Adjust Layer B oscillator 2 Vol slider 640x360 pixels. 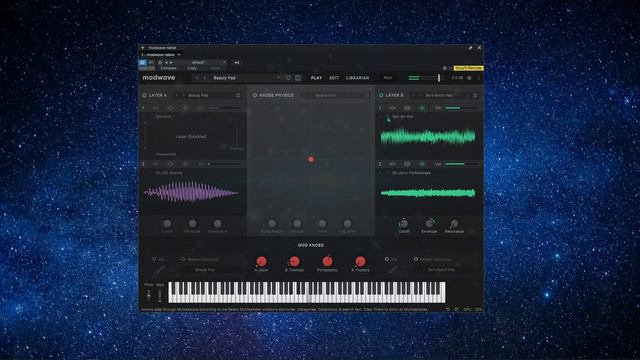[x=460, y=164]
